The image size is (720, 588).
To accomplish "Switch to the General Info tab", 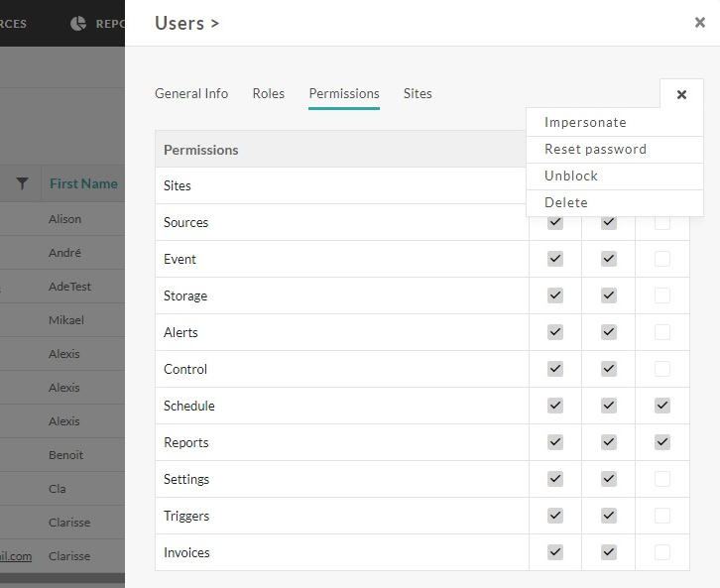I will [x=191, y=93].
